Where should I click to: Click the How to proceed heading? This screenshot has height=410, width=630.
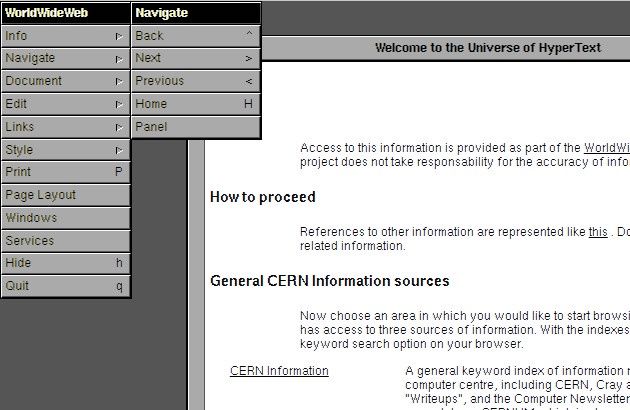tap(263, 197)
